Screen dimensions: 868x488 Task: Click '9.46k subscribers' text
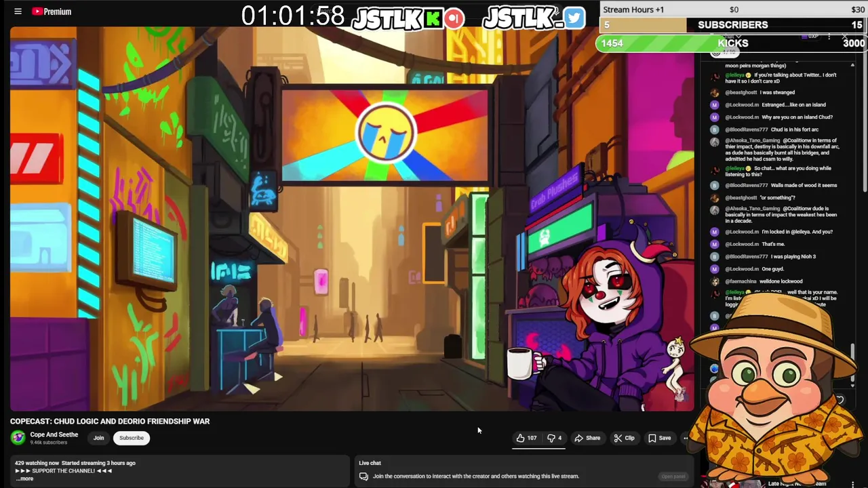49,443
